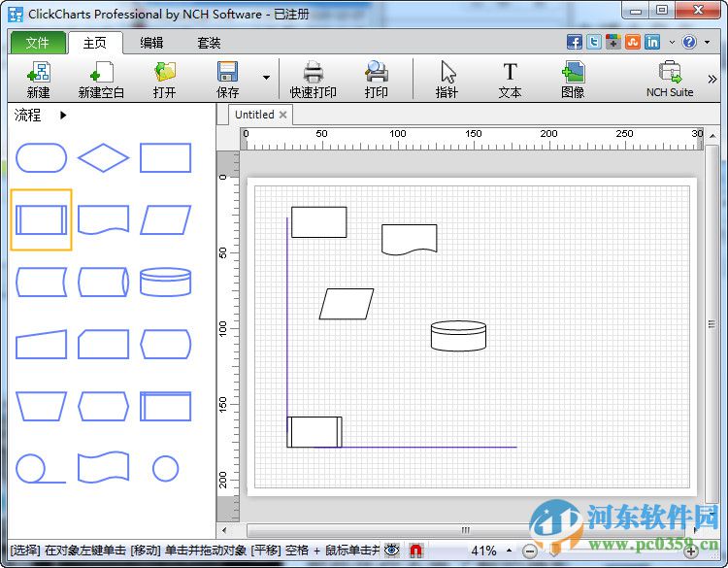Select the sequential tape circle shape in the palette
The height and width of the screenshot is (568, 728).
tap(41, 468)
